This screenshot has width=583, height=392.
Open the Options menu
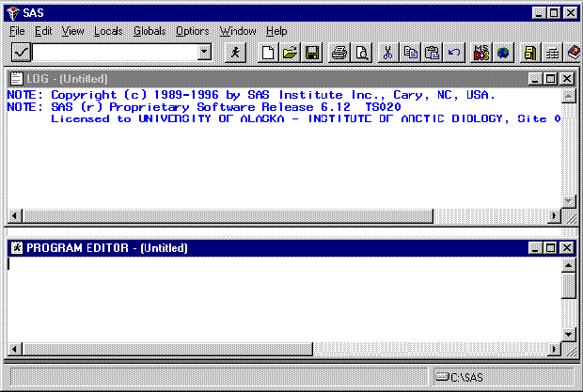tap(192, 31)
